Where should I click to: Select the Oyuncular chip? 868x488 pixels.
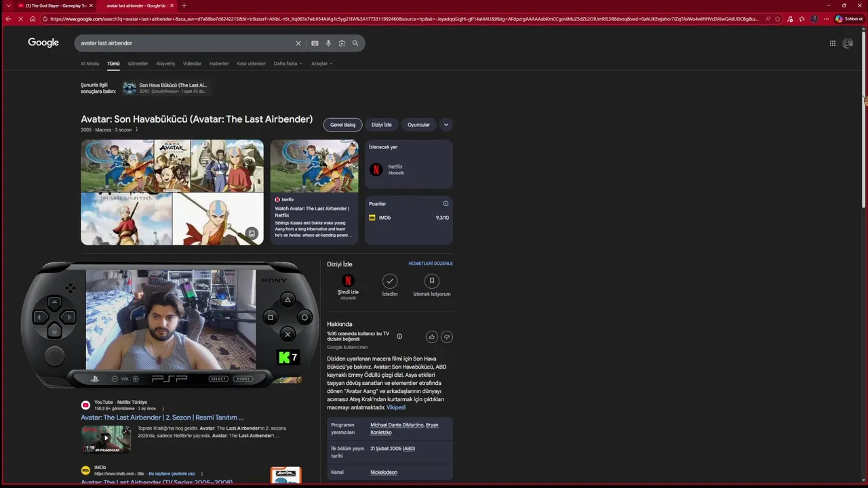(x=418, y=125)
